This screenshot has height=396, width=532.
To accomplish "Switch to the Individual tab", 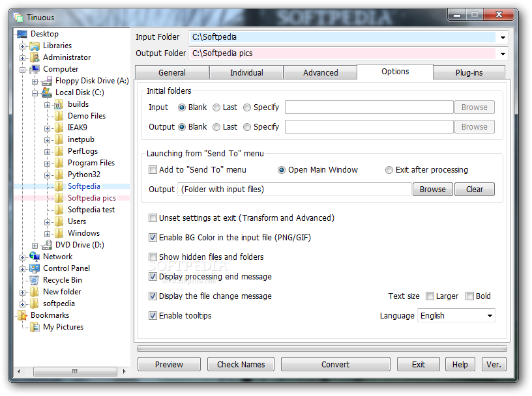I will 246,73.
